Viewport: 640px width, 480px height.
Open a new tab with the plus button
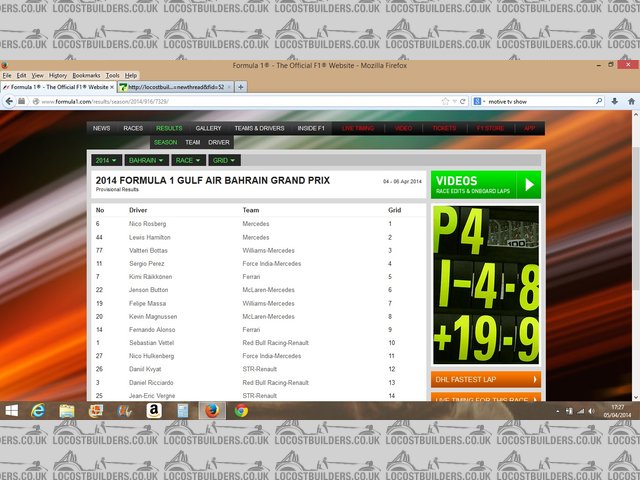[x=241, y=87]
